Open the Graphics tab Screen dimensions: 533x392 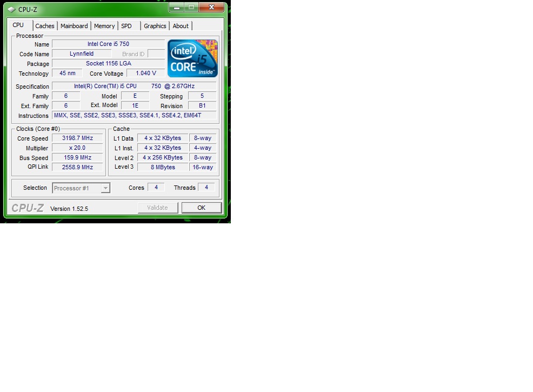(x=155, y=26)
